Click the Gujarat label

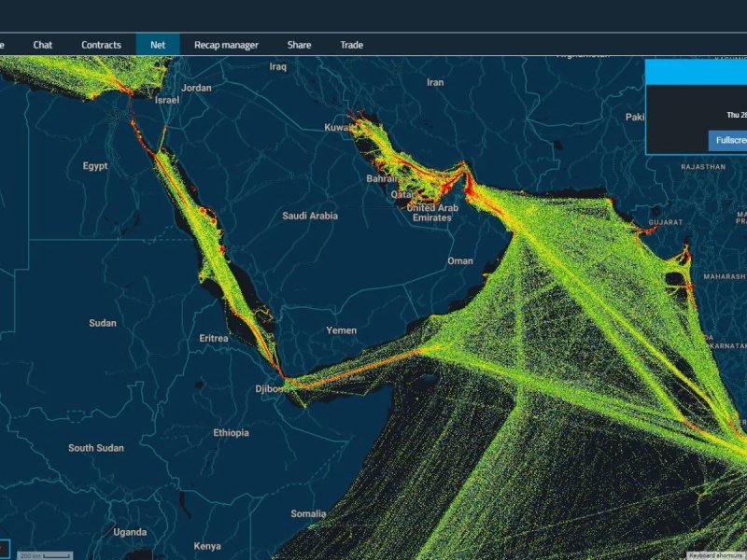(665, 221)
